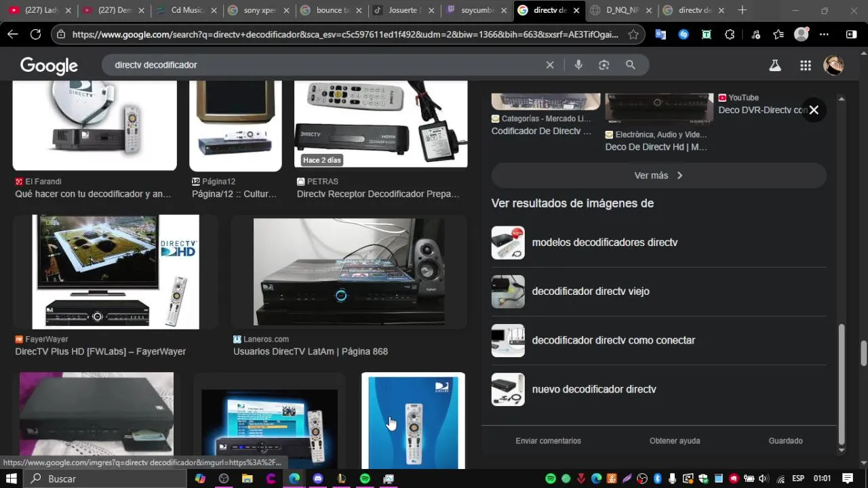
Task: Open FayerWayer DirecTV Plus HD image
Action: (115, 272)
